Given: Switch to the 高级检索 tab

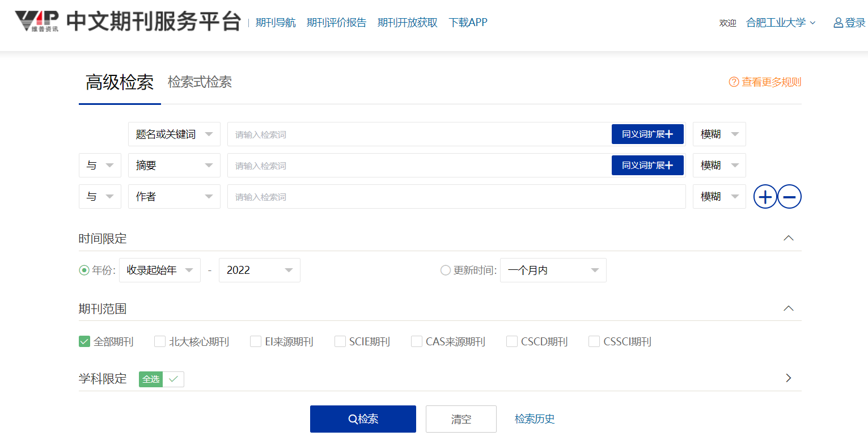Looking at the screenshot, I should 120,82.
